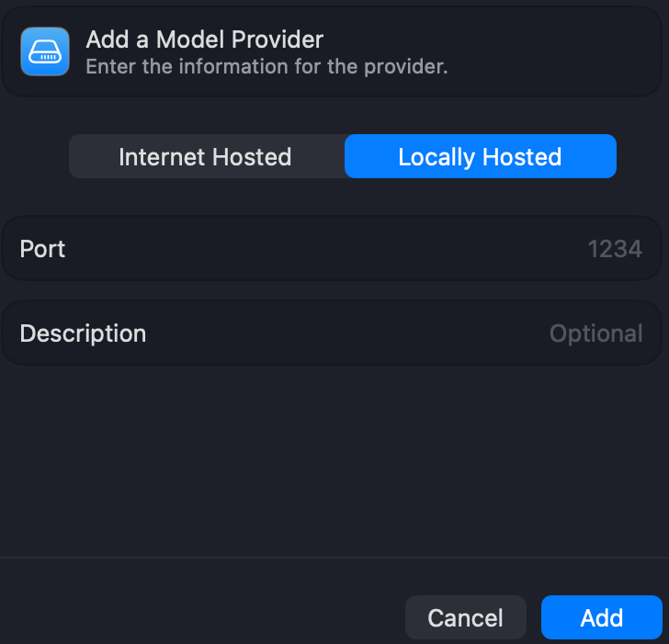Click the divider line above Cancel

[334, 558]
